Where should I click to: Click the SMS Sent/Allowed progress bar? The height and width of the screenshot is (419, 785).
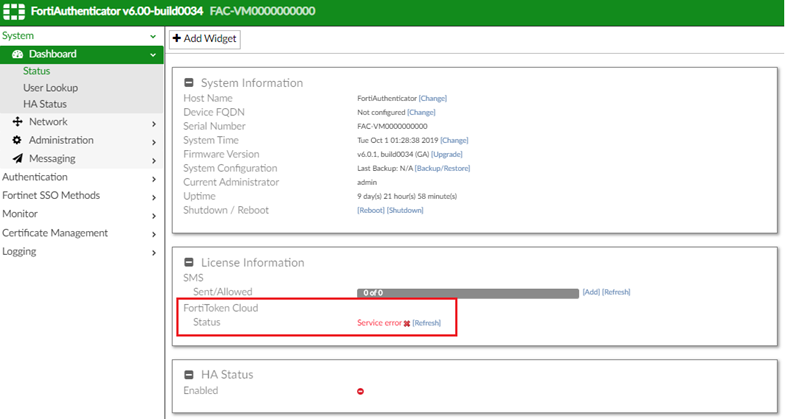tap(467, 292)
